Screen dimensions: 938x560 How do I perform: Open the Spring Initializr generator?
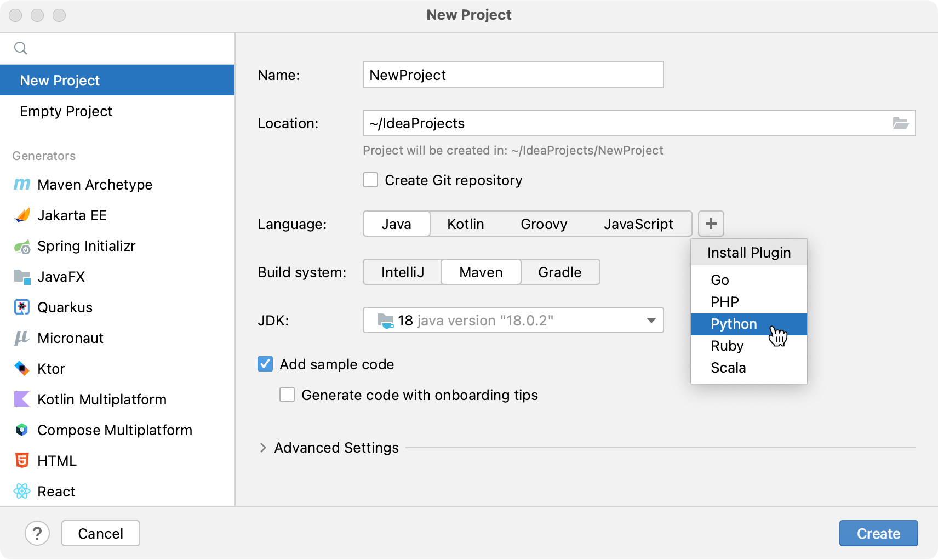coord(21,246)
